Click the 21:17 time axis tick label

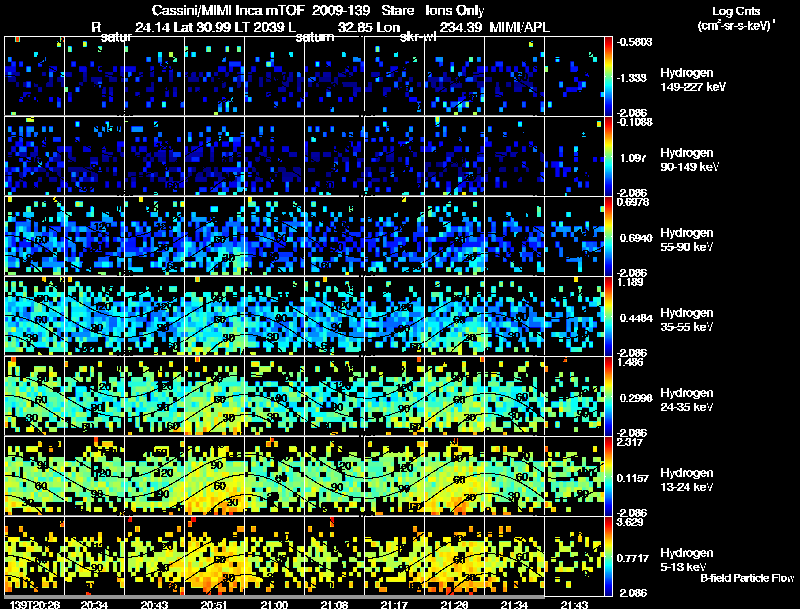394,604
